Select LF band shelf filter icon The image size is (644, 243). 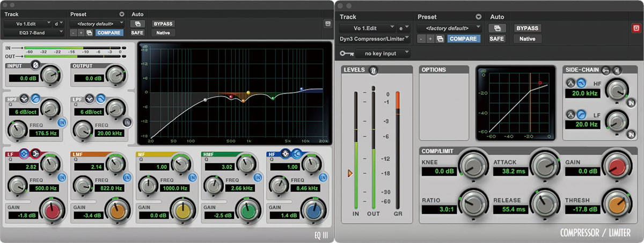click(x=35, y=154)
